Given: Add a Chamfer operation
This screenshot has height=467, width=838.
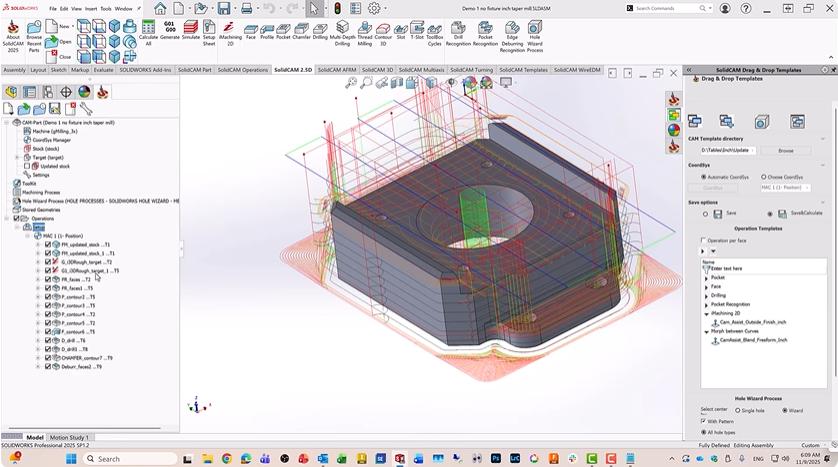Looking at the screenshot, I should (x=301, y=31).
